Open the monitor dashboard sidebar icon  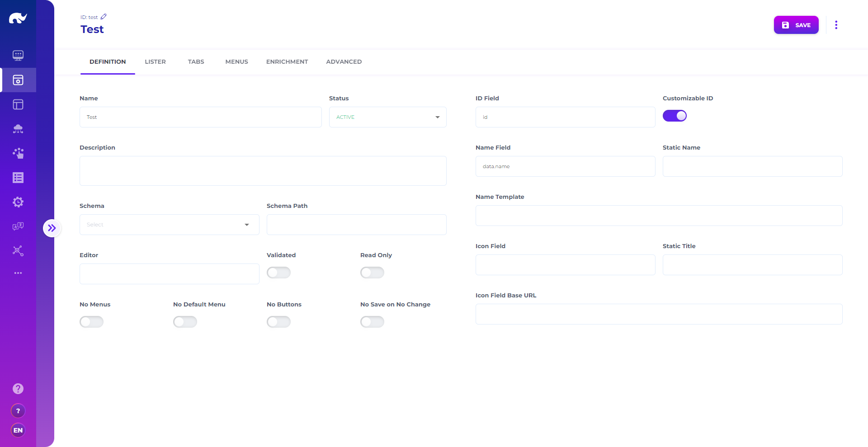pyautogui.click(x=18, y=56)
